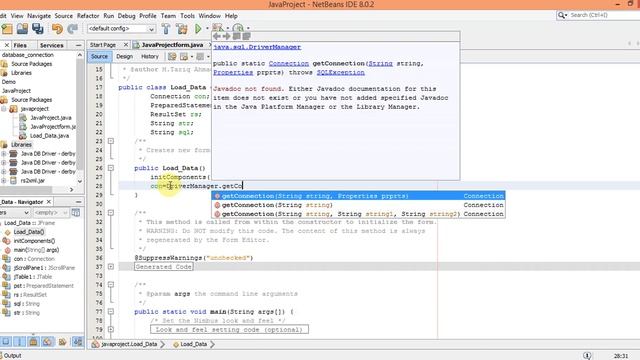Select initComponents() in the Navigator
The width and height of the screenshot is (640, 360).
(34, 241)
